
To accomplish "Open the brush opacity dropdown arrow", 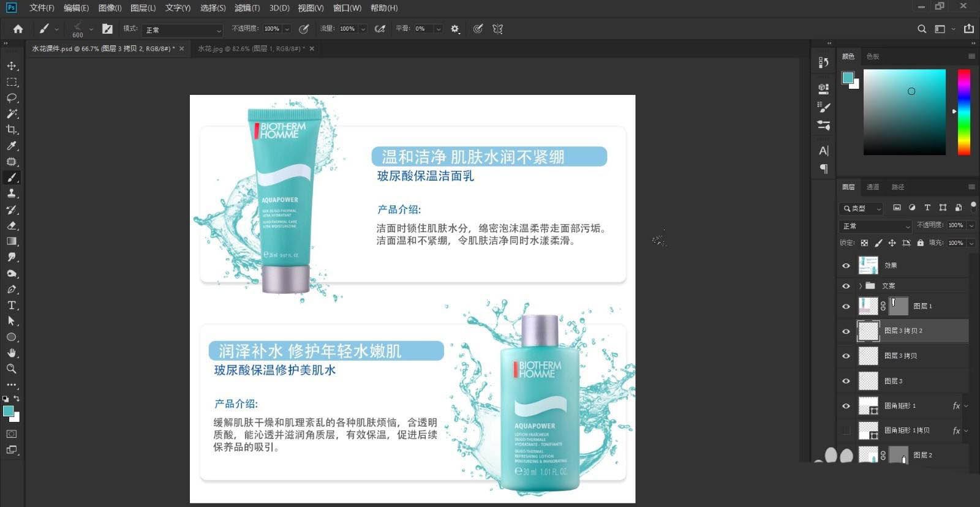I will [x=287, y=29].
